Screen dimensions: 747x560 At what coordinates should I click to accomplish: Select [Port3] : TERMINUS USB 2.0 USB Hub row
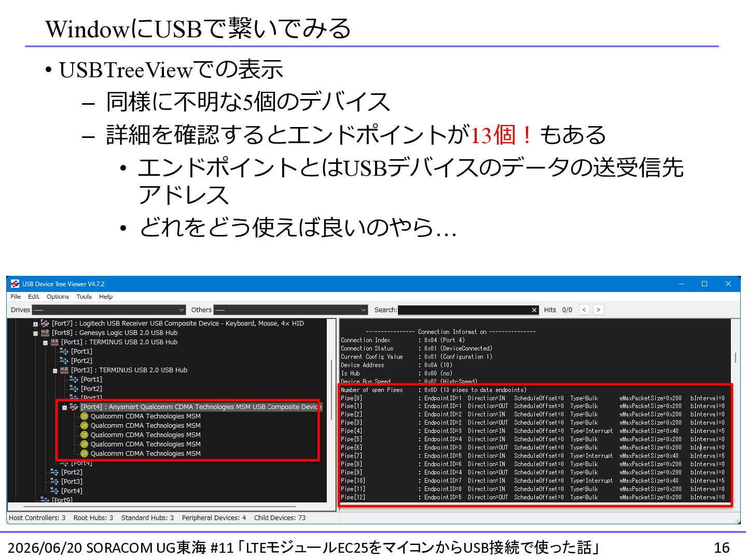[x=129, y=370]
